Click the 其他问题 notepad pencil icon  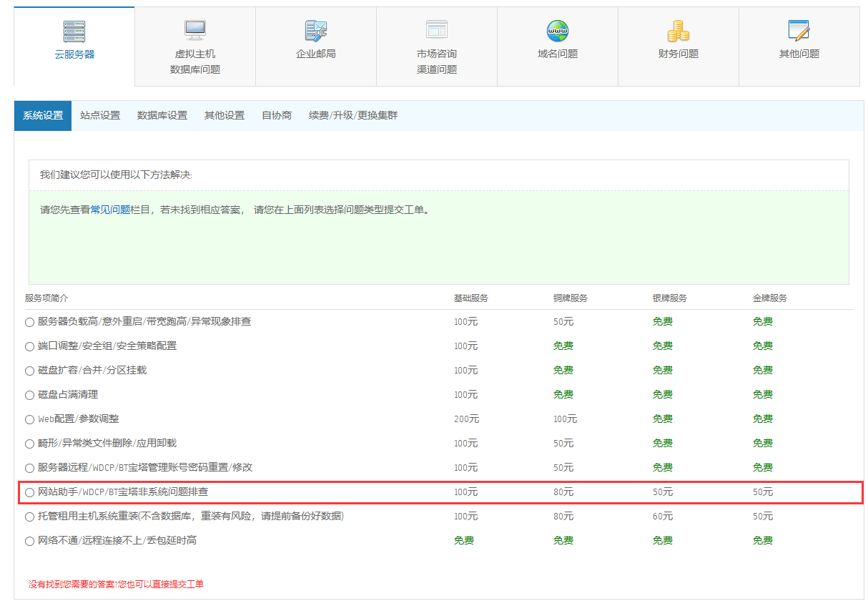799,31
